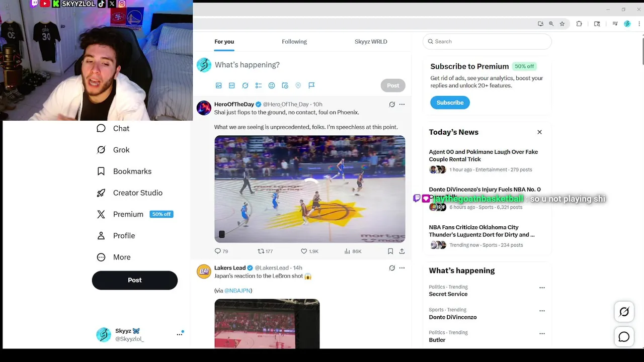Tag a location in the post
644x362 pixels.
tap(298, 85)
